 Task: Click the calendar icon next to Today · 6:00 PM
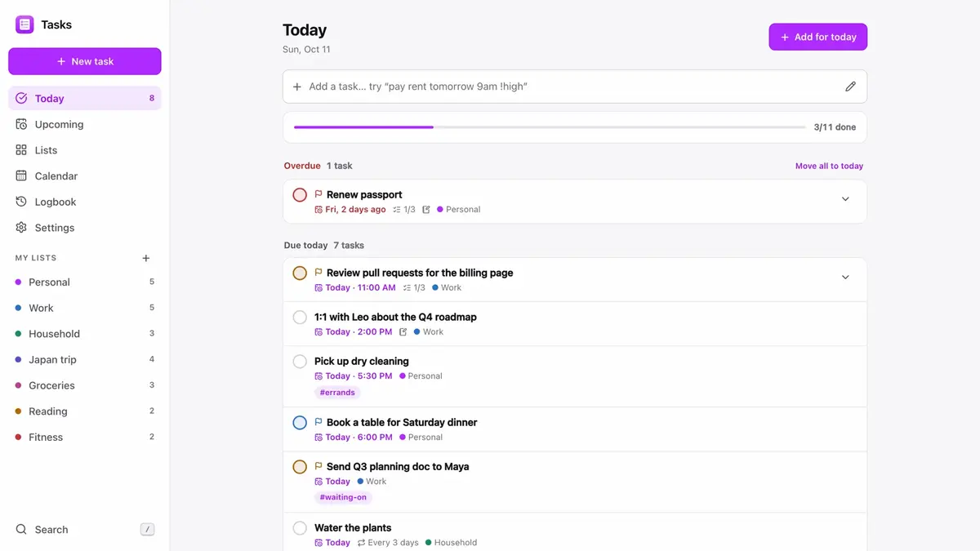(x=318, y=438)
